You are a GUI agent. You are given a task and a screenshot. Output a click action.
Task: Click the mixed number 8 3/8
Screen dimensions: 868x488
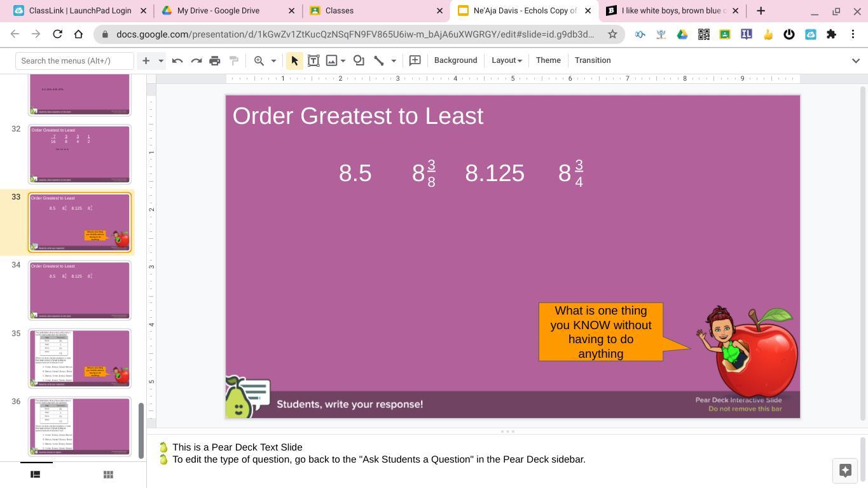[x=424, y=173]
